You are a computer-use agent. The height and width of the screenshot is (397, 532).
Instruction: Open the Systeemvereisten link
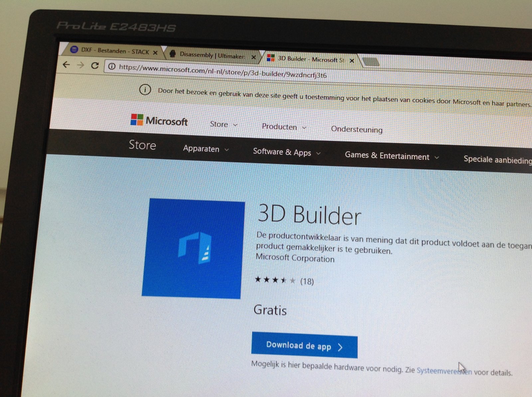pos(444,370)
